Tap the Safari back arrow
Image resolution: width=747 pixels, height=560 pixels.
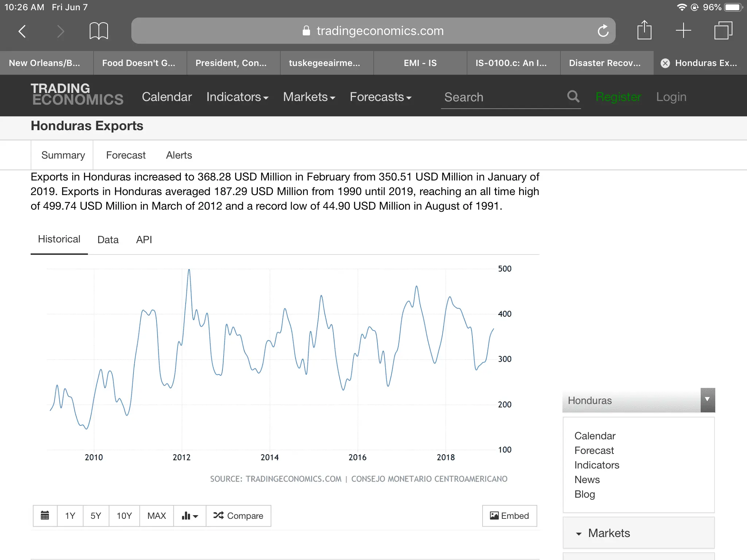tap(22, 31)
